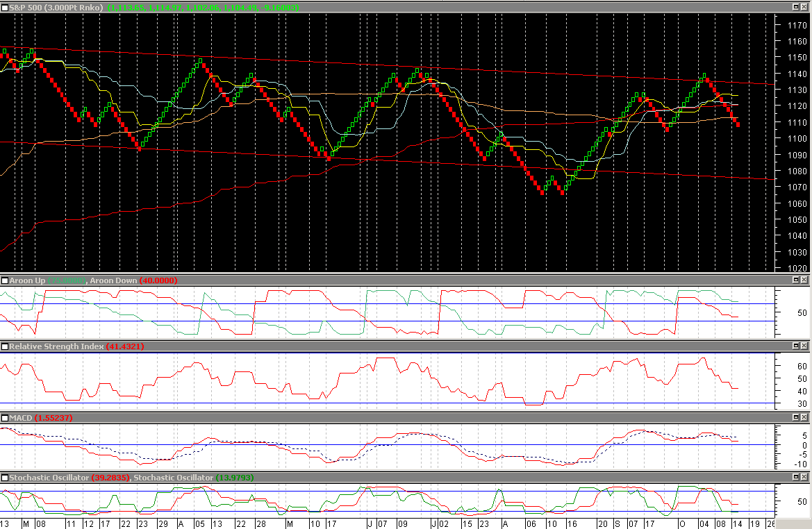Toggle the checkbox on the Aroon panel title bar
Screen dimensions: 812x529
click(5, 280)
